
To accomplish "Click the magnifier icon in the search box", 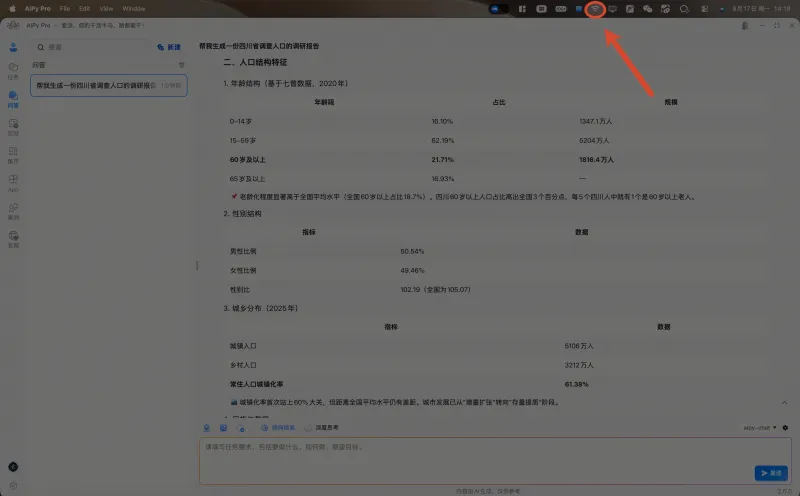I will coord(41,47).
